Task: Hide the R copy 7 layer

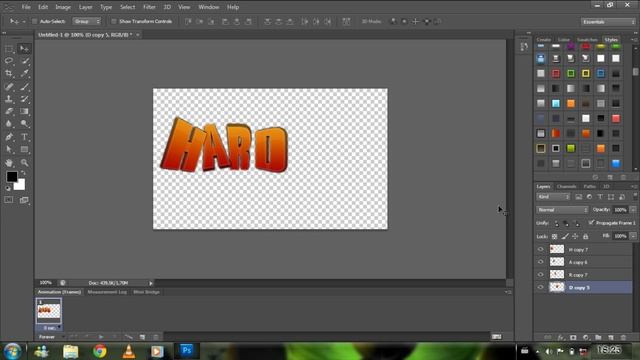Action: (x=541, y=275)
